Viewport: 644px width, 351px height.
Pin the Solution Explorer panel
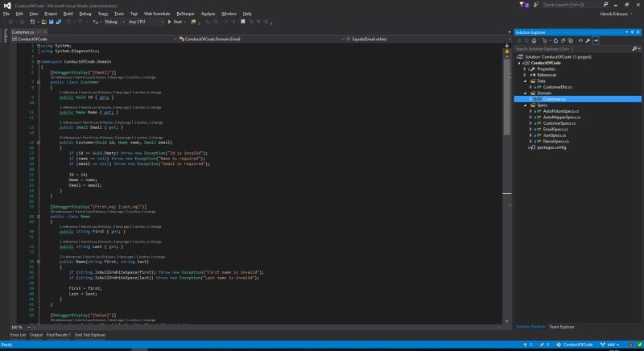[x=632, y=32]
